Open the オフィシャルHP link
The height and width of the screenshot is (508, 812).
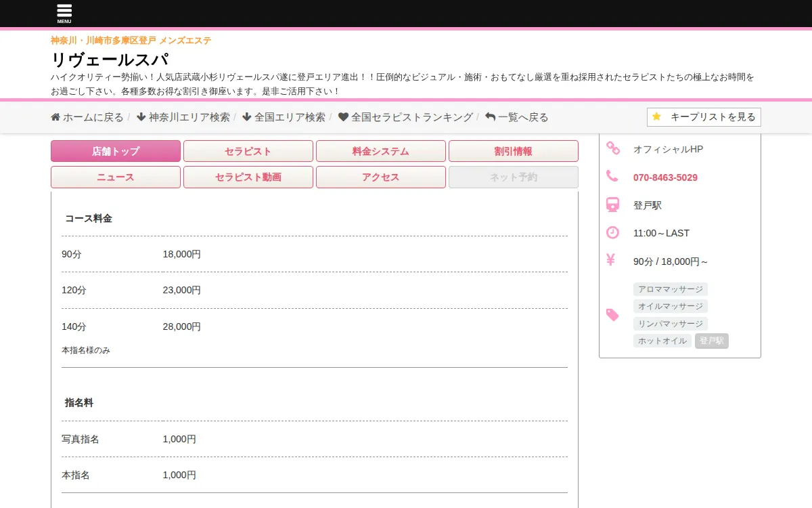pyautogui.click(x=669, y=149)
